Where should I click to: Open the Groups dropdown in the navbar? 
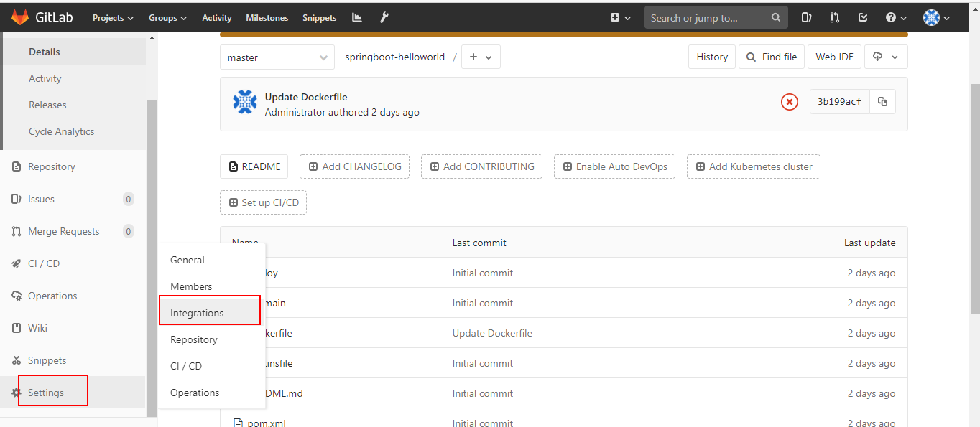click(x=168, y=18)
